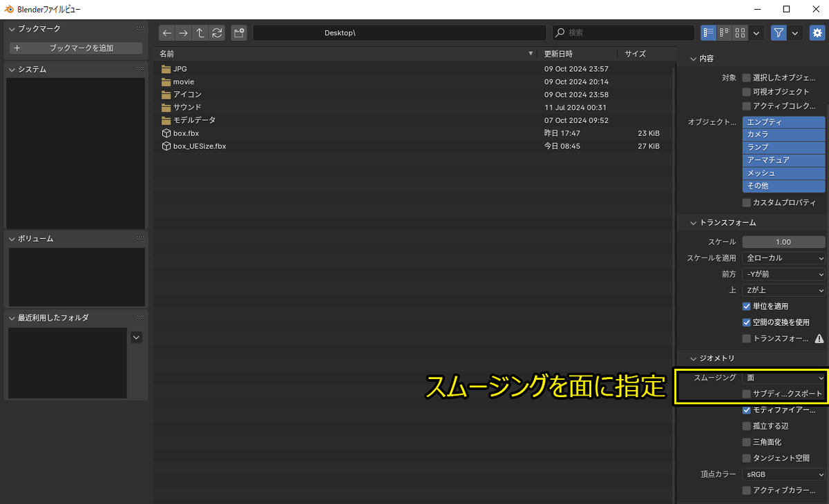Click the Blender logo in title bar
The width and height of the screenshot is (829, 504).
pos(9,9)
